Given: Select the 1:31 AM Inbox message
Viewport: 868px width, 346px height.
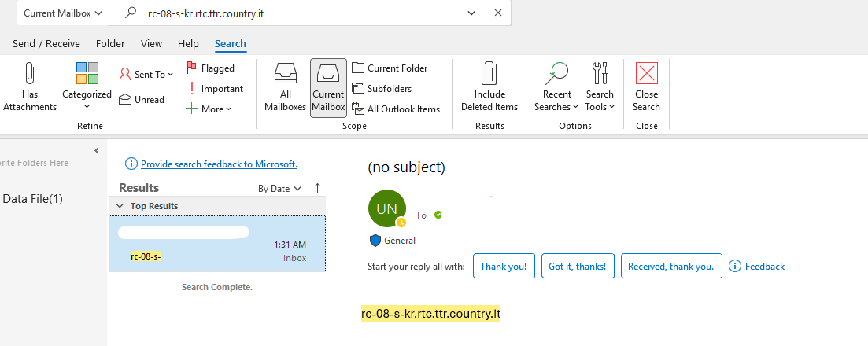Looking at the screenshot, I should [217, 244].
